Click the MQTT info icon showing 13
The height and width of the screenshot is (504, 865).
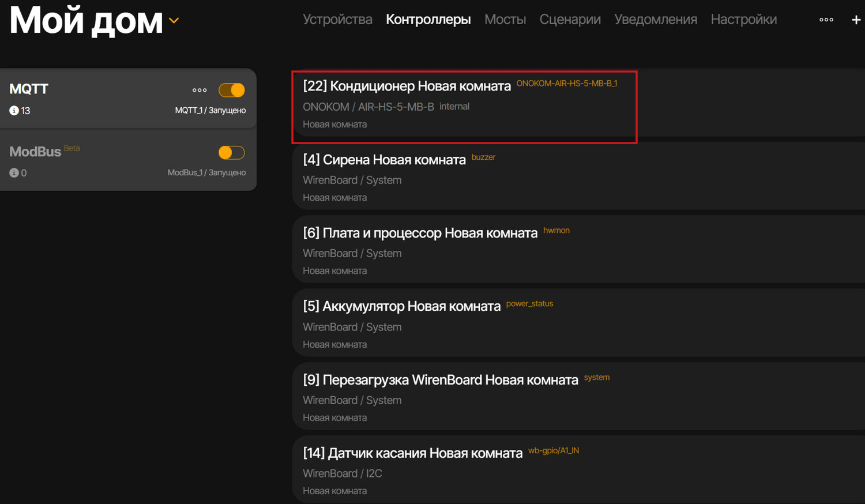[x=14, y=111]
